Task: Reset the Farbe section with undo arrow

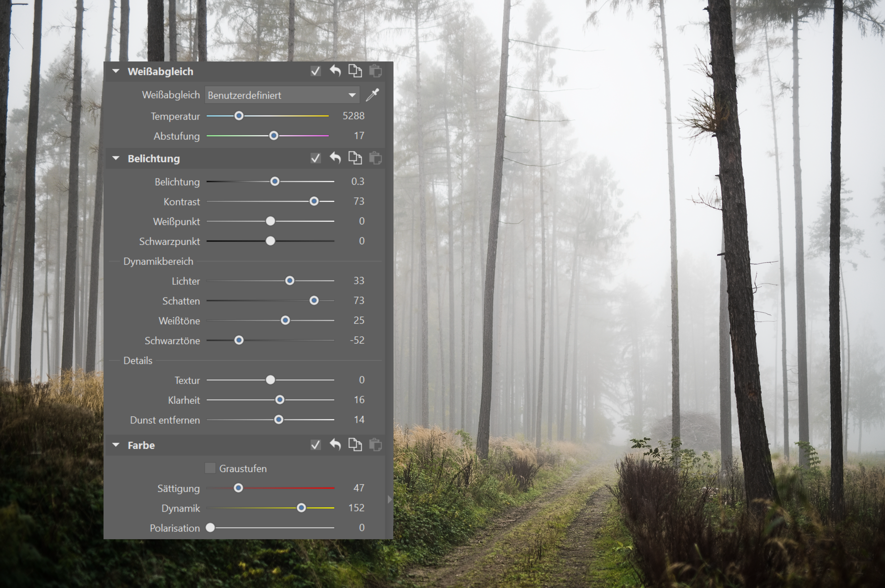Action: click(x=335, y=445)
